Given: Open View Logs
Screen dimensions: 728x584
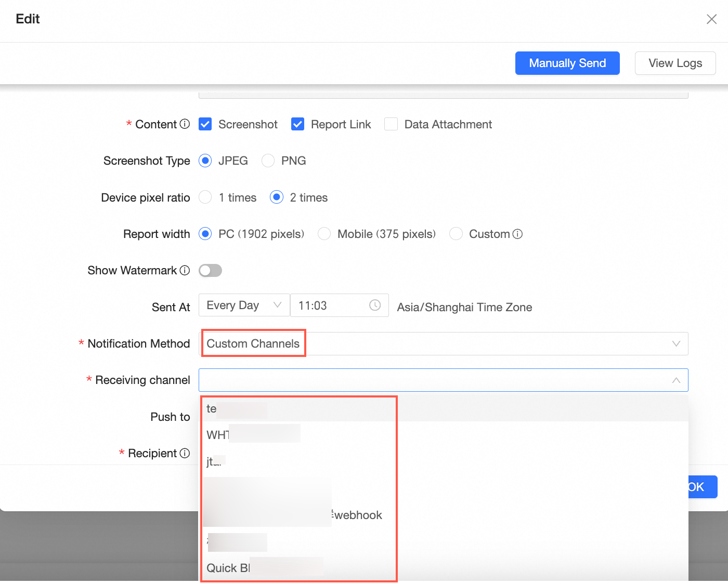Looking at the screenshot, I should click(x=675, y=63).
